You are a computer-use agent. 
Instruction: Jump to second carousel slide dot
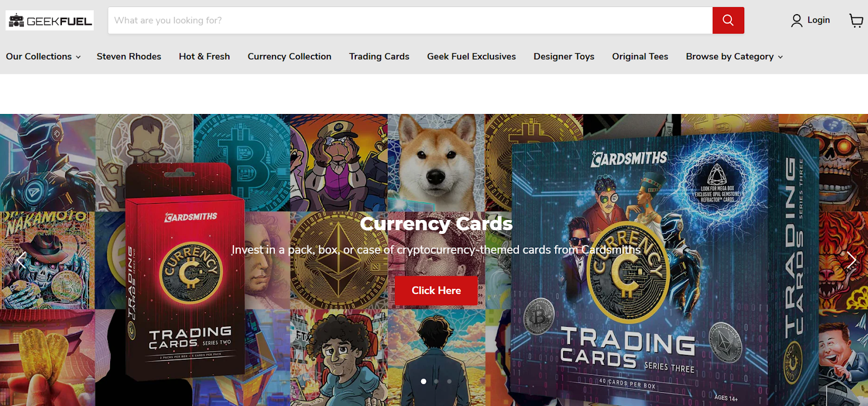click(x=436, y=382)
